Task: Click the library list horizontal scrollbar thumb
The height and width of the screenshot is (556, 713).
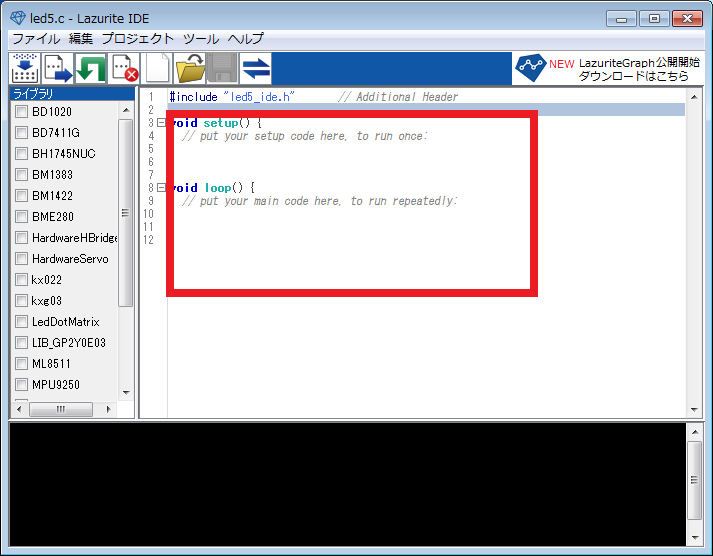Action: [61, 409]
